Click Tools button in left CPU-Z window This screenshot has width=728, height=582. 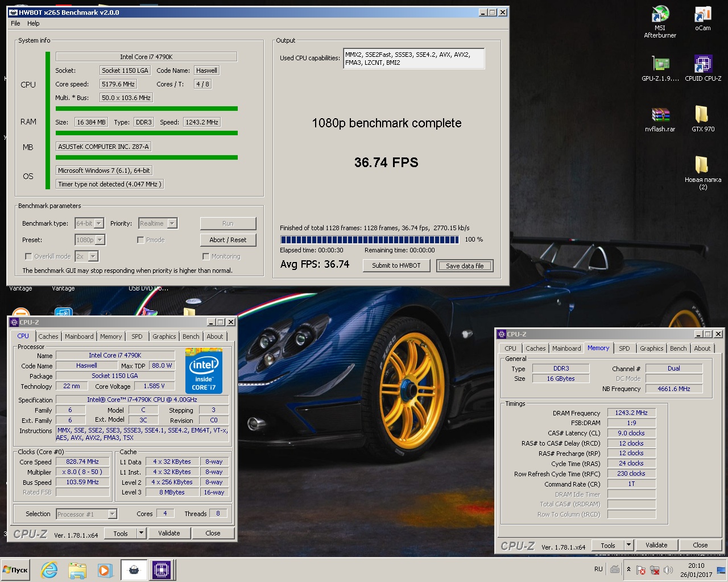121,533
